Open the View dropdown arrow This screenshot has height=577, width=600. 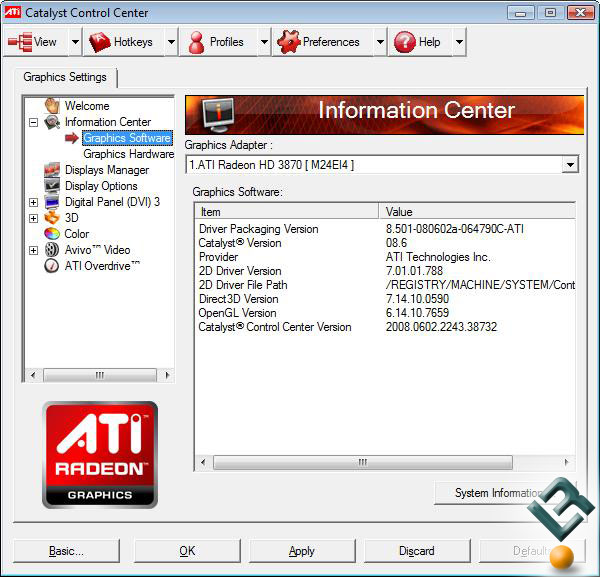click(x=75, y=42)
